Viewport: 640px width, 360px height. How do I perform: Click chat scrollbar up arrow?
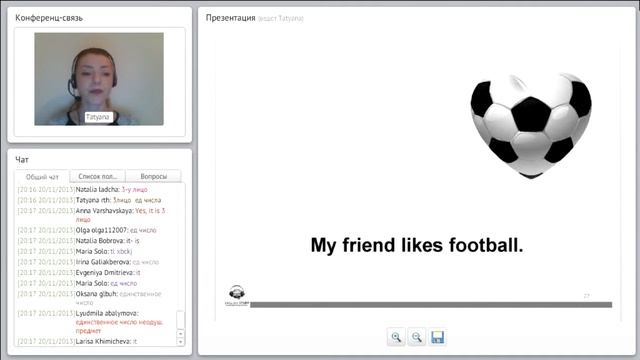click(180, 333)
